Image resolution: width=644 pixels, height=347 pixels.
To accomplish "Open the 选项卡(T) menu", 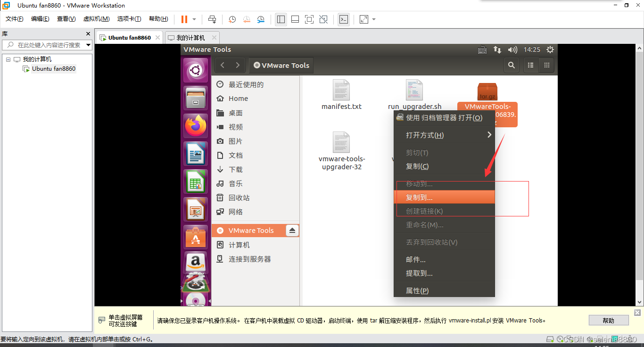I will pyautogui.click(x=129, y=19).
